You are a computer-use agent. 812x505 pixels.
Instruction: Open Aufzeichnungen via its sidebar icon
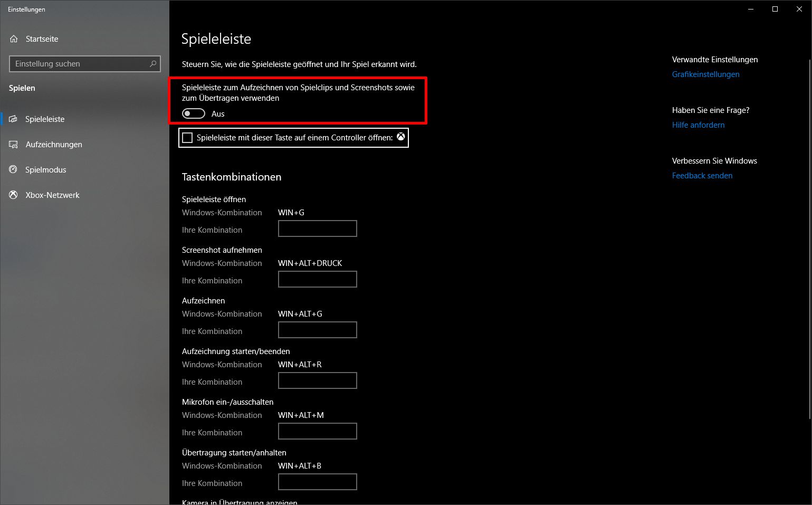click(13, 145)
